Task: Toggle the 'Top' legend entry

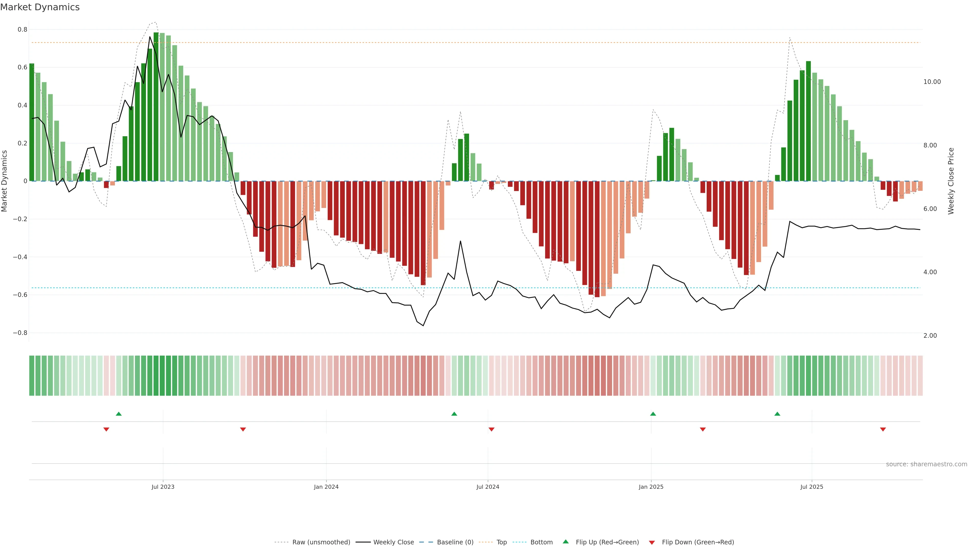Action: [501, 542]
